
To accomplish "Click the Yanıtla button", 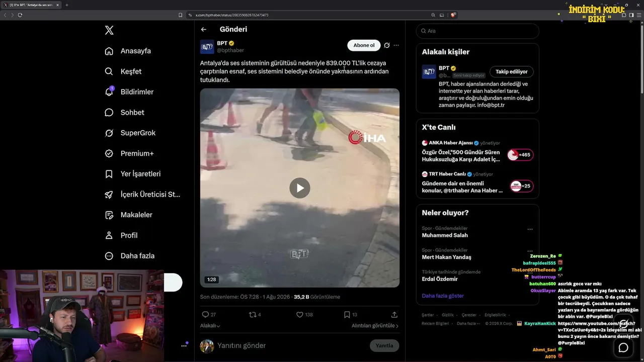I will click(x=384, y=346).
